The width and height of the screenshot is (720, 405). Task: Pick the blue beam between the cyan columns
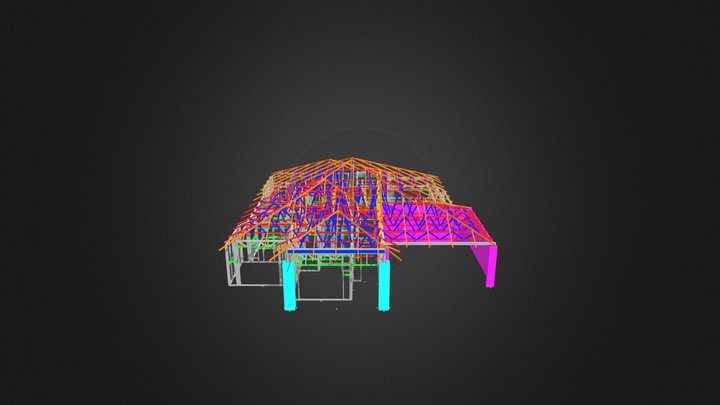tap(338, 252)
